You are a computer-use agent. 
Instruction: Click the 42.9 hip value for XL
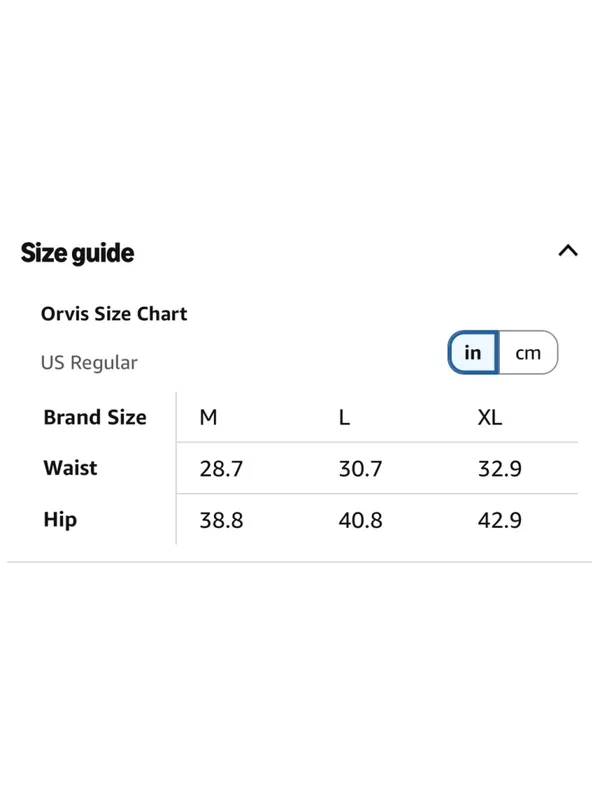(x=500, y=520)
